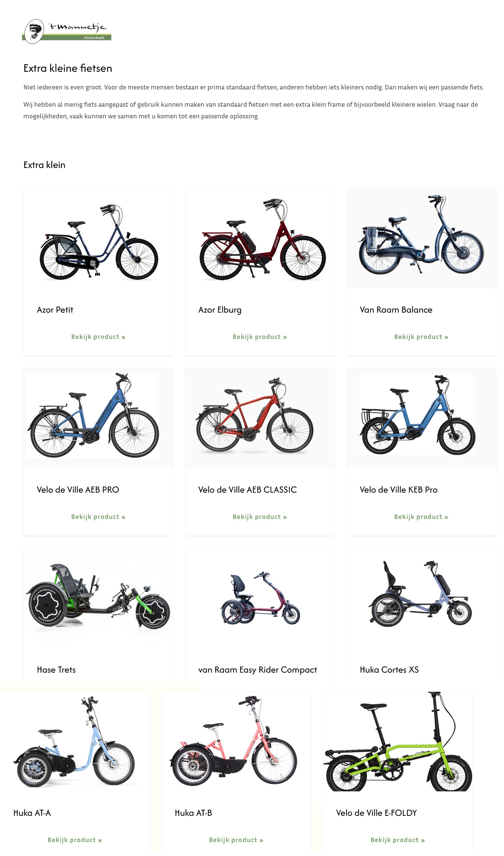Open the Azor Elburg bike image
This screenshot has height=856, width=504.
point(260,238)
